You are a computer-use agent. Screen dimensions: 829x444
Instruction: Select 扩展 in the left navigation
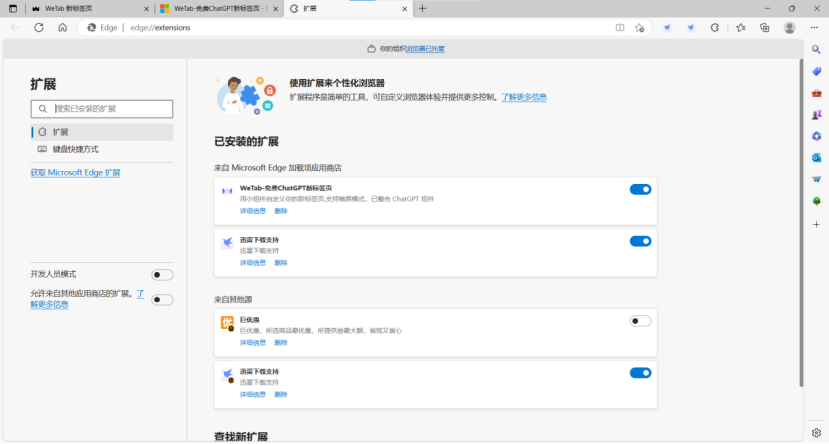coord(102,132)
